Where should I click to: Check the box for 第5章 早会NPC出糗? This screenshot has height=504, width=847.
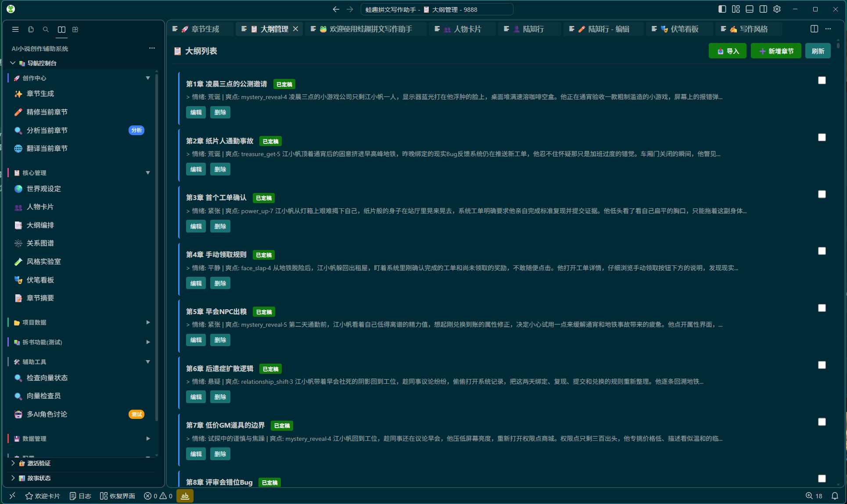(822, 308)
